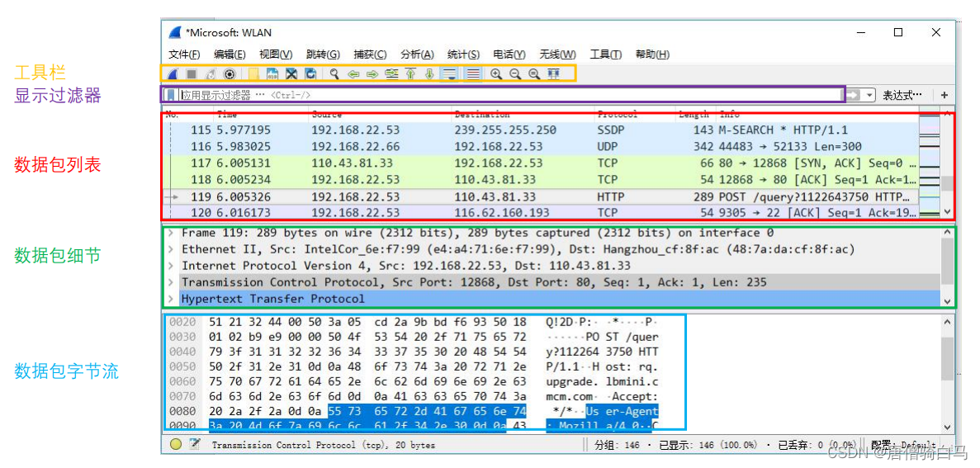This screenshot has height=468, width=980.
Task: Select packet 116 UDP row
Action: 541,147
